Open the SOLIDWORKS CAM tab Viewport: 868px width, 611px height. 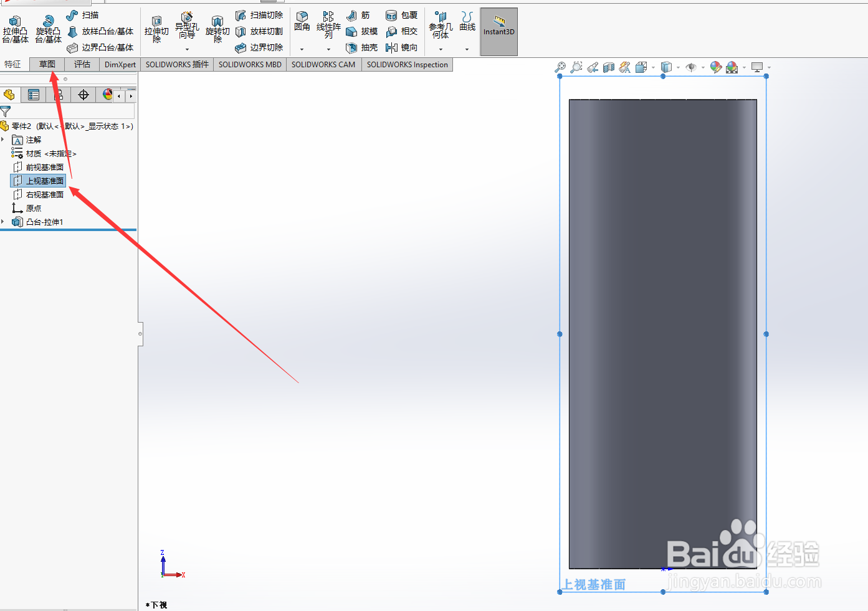coord(323,64)
